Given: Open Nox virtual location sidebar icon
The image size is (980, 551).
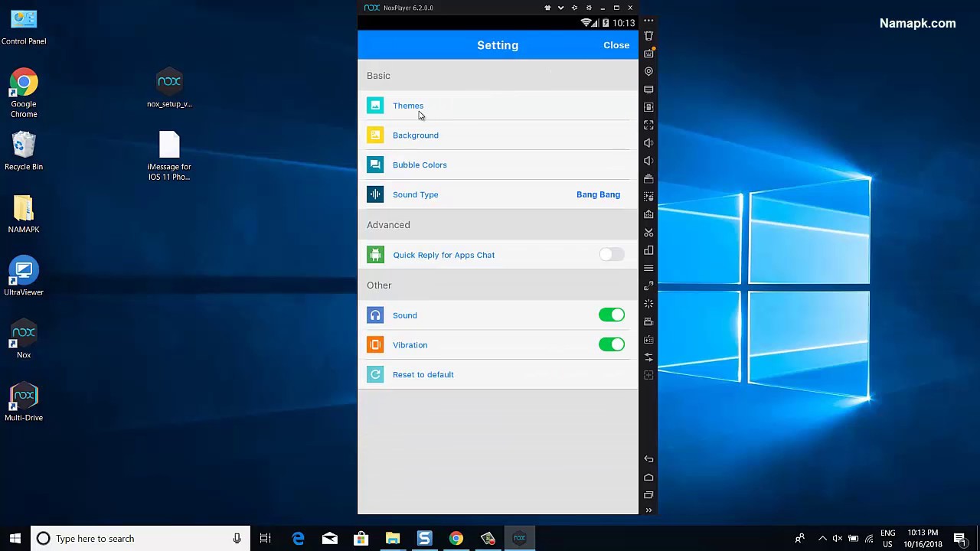Looking at the screenshot, I should coord(648,71).
